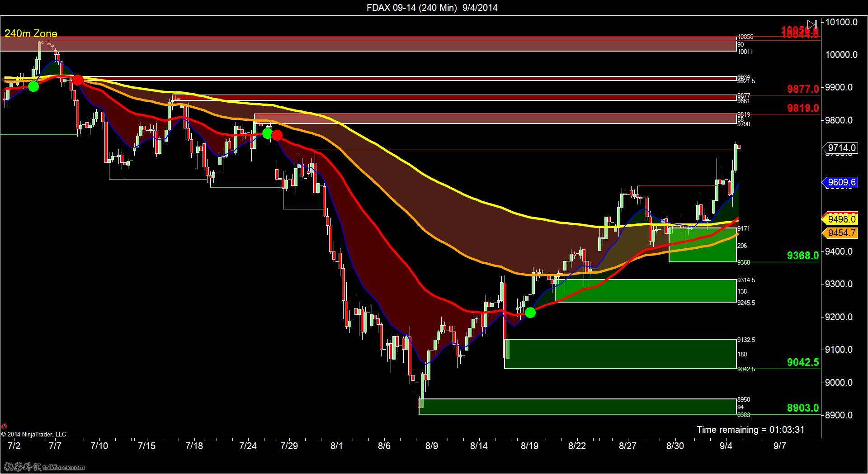Click the green signal dot near 7/2
This screenshot has width=868, height=474.
(x=33, y=86)
